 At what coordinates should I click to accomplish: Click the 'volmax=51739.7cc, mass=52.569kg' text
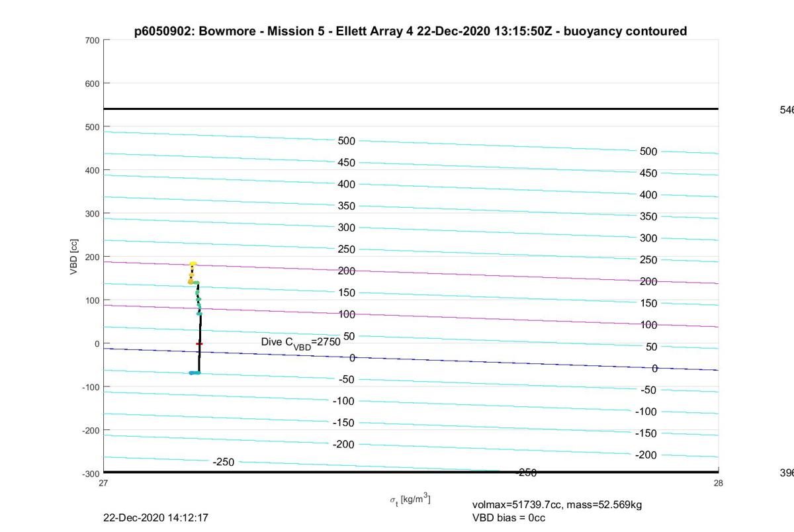[x=557, y=505]
